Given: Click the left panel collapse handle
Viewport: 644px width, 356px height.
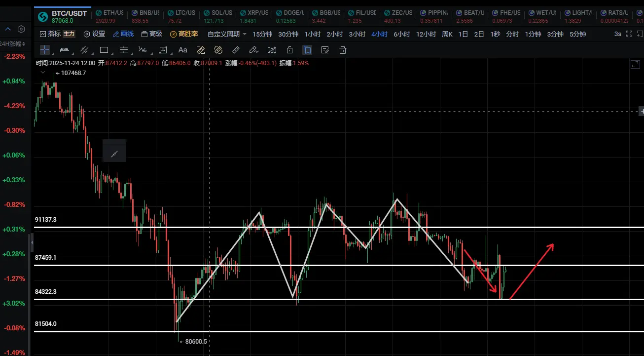Looking at the screenshot, I should click(32, 243).
